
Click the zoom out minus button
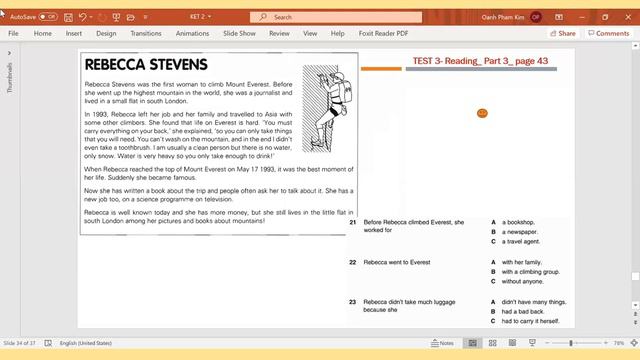pos(547,343)
